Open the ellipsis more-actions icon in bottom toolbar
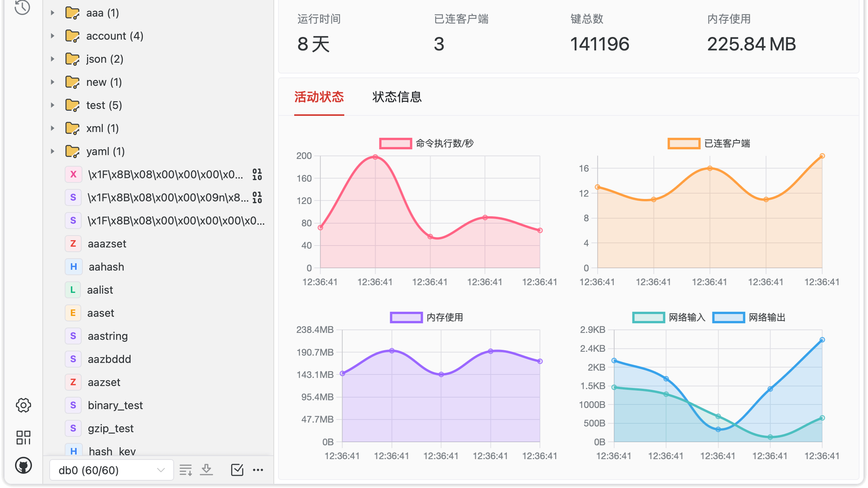Image resolution: width=868 pixels, height=488 pixels. coord(258,470)
